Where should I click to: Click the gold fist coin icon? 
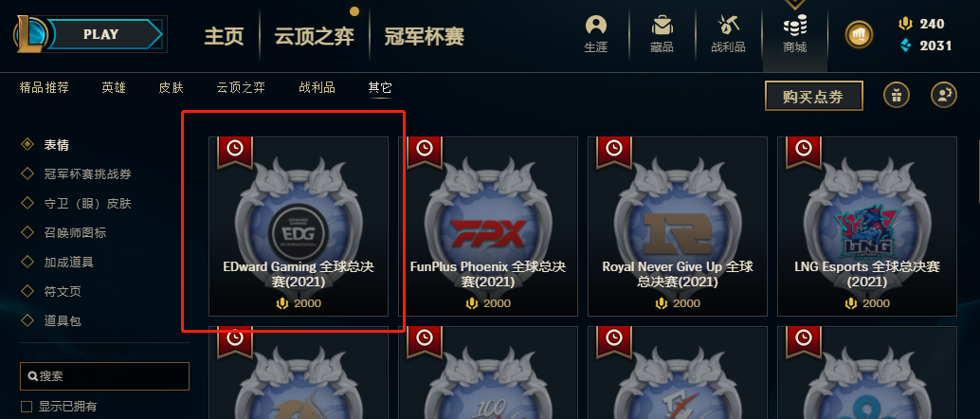pos(859,34)
